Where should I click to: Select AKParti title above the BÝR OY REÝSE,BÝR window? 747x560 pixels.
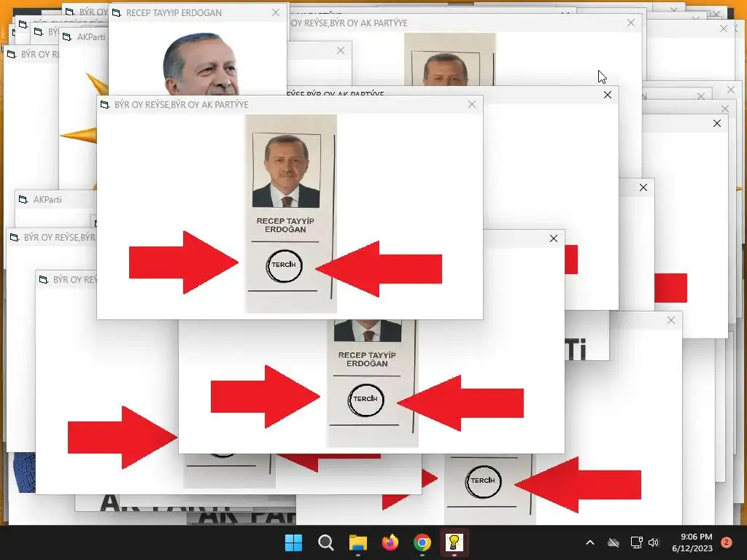47,200
